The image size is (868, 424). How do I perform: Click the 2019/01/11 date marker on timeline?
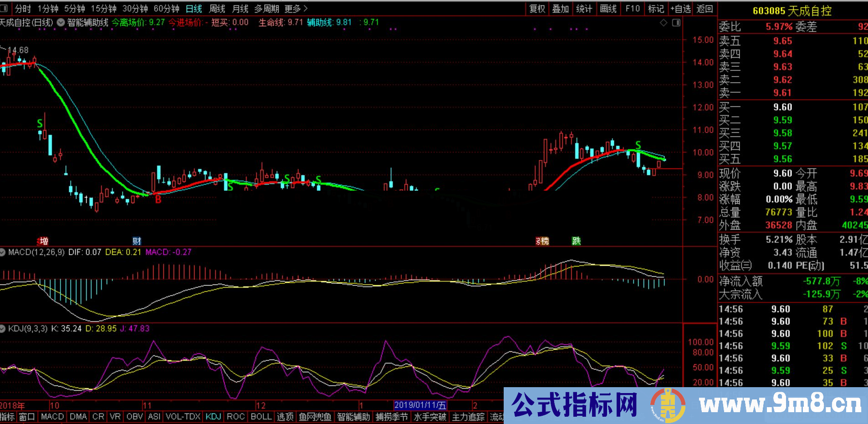[x=420, y=405]
